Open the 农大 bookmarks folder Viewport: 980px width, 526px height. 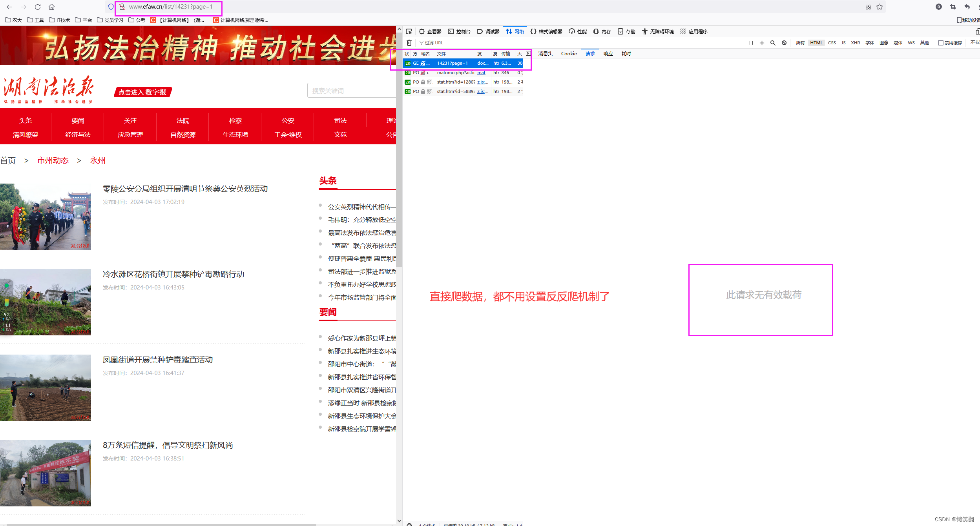[x=14, y=20]
